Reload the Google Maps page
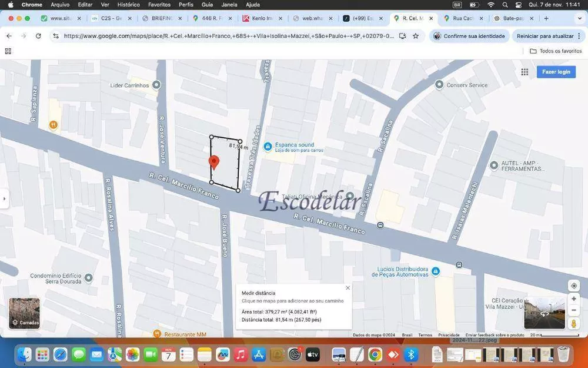The height and width of the screenshot is (368, 588). point(38,36)
